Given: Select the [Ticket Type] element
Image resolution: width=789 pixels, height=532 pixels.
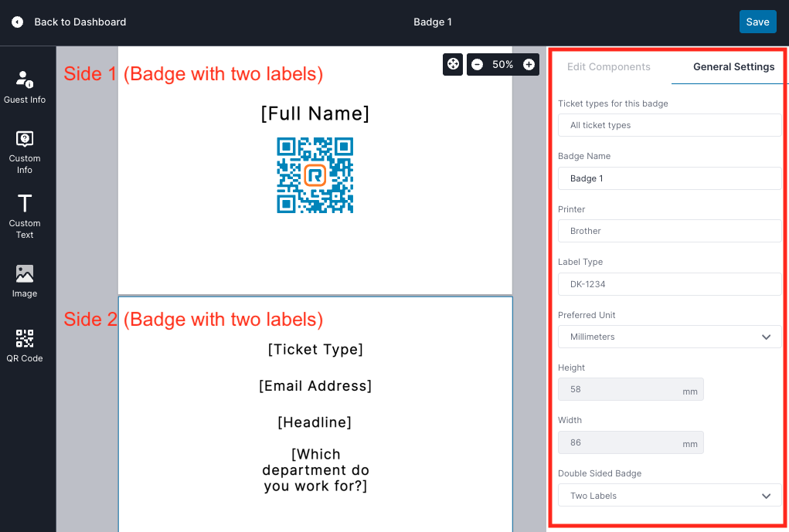Looking at the screenshot, I should 315,350.
